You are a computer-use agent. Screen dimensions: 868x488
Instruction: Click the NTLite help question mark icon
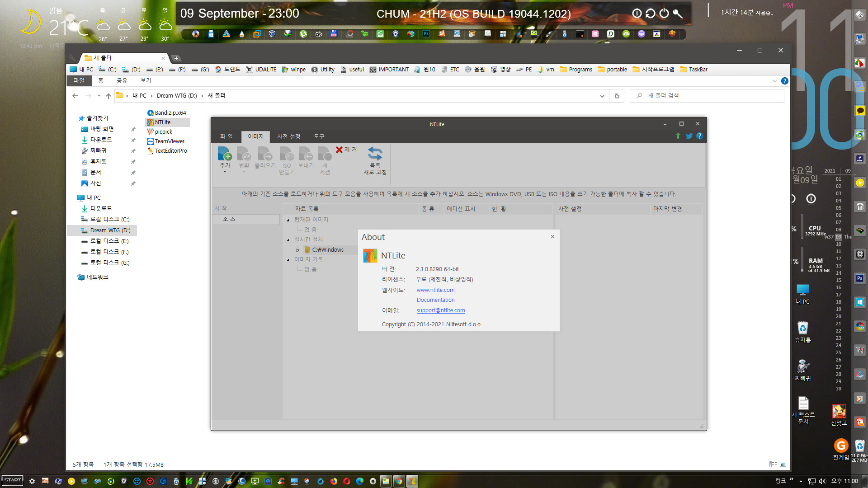(699, 136)
